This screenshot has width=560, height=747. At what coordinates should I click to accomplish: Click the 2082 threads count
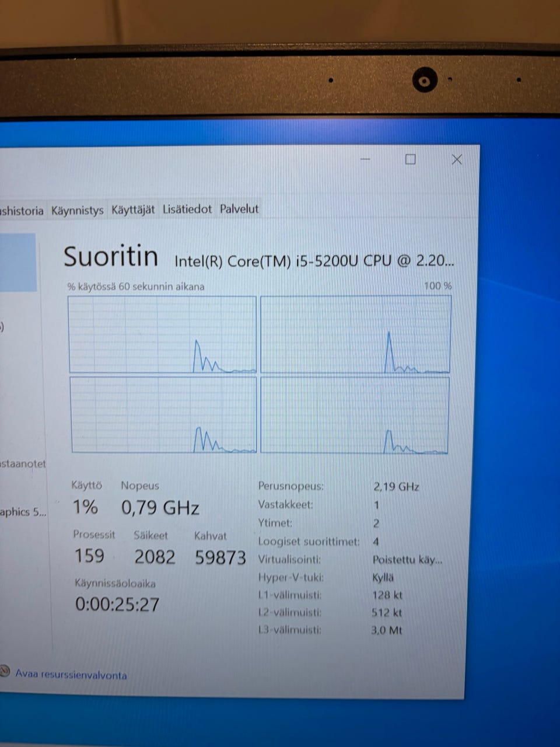click(x=155, y=557)
